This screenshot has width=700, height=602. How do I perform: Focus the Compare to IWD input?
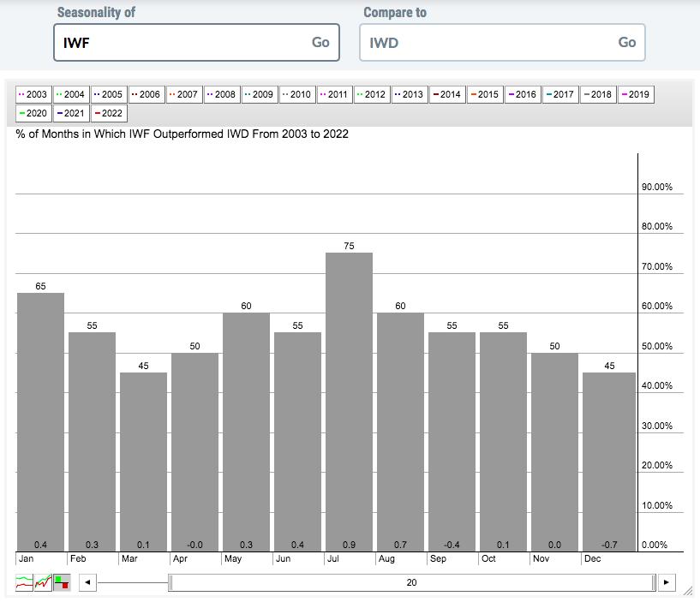point(487,42)
